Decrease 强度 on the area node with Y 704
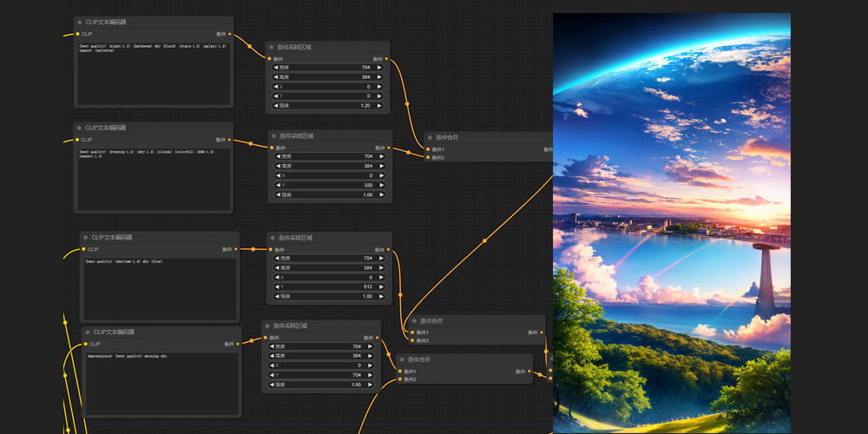 271,385
